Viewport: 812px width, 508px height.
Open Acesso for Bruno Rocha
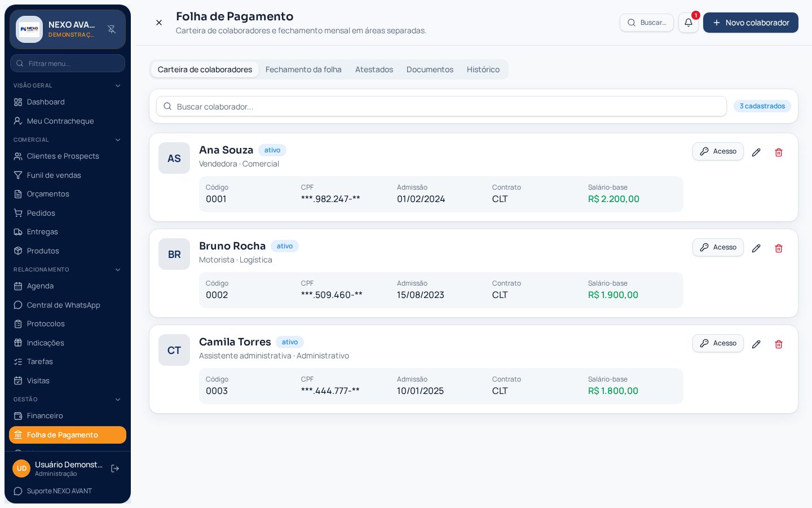tap(718, 247)
